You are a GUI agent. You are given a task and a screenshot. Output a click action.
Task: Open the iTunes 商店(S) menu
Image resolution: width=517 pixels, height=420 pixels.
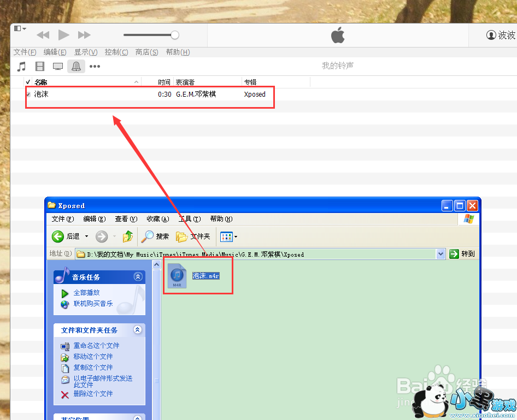pyautogui.click(x=146, y=52)
